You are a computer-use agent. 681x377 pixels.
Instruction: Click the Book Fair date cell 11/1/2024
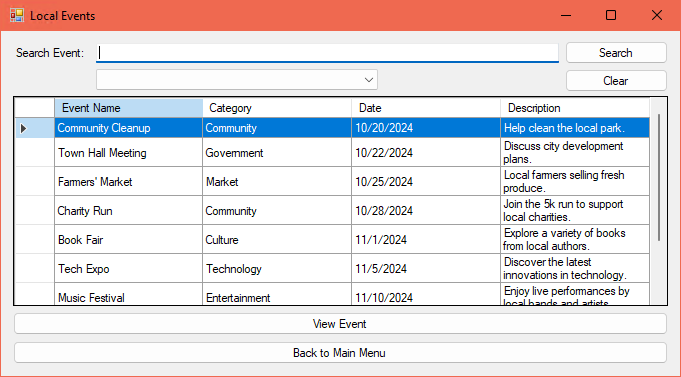426,240
